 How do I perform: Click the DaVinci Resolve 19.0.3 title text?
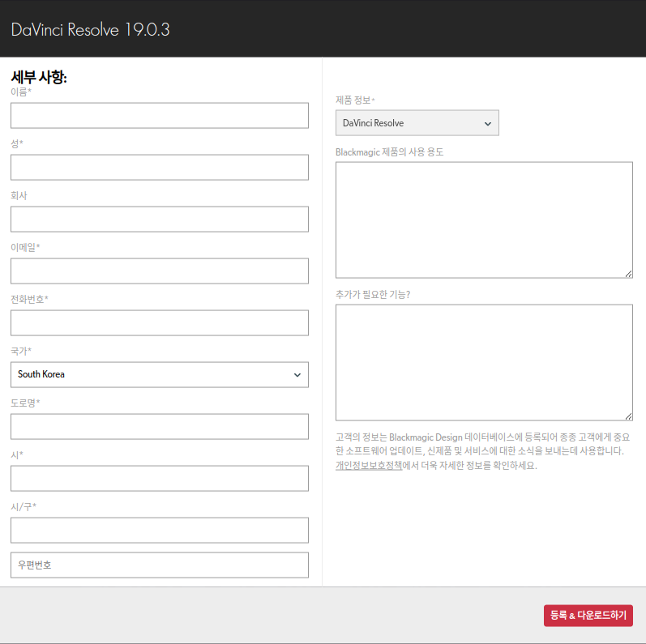[90, 30]
